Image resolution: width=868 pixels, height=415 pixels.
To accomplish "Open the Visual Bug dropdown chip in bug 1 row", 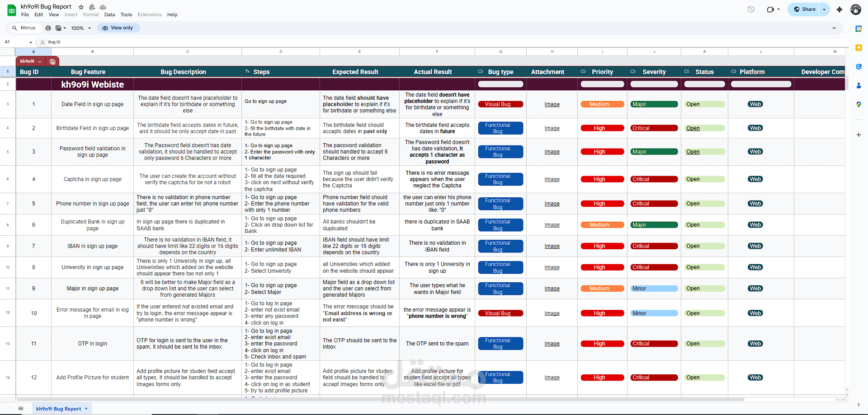I will pos(500,104).
